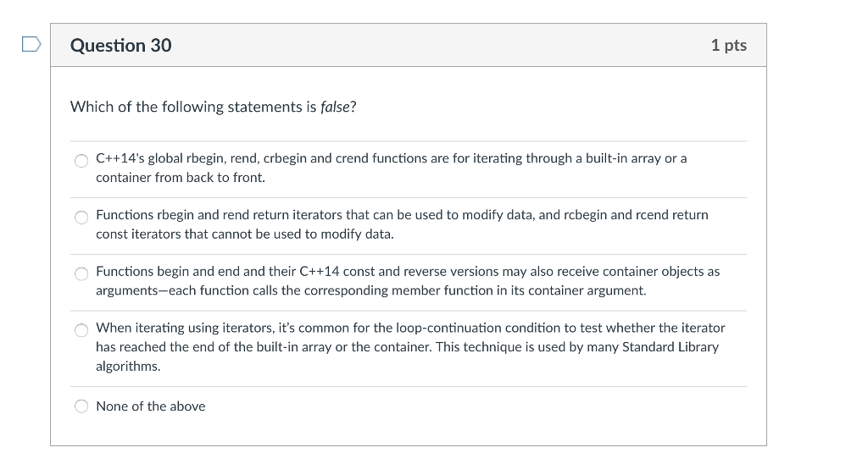The image size is (868, 453).
Task: Click the word algorithms ending the fourth answer
Action: (x=128, y=366)
